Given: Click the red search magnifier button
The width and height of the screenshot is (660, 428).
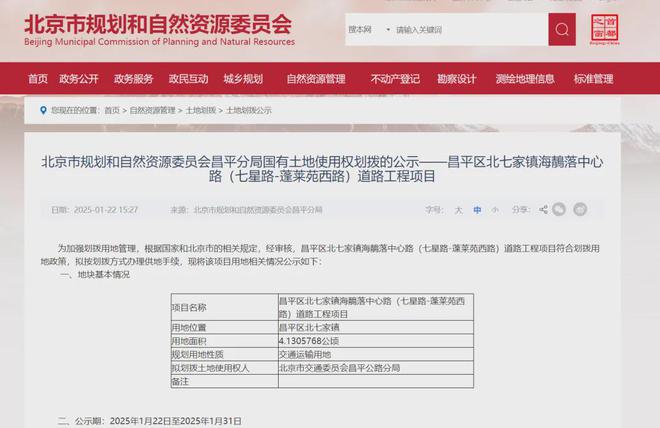Looking at the screenshot, I should click(x=562, y=29).
